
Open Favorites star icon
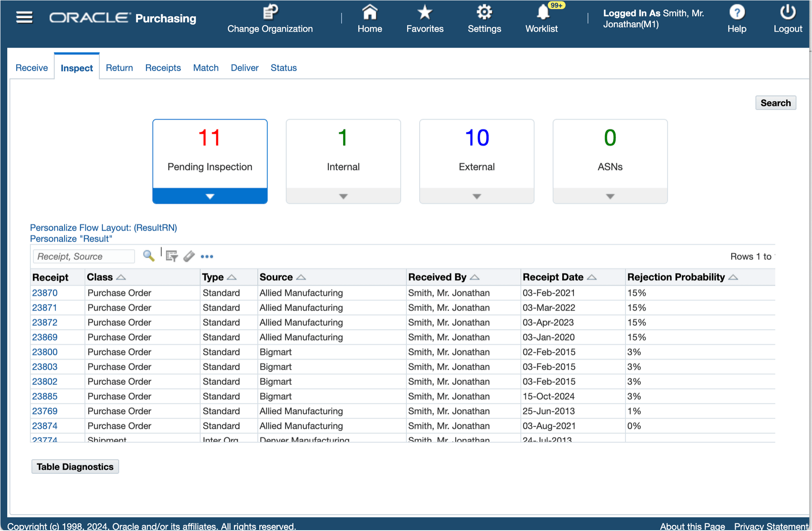pyautogui.click(x=425, y=12)
